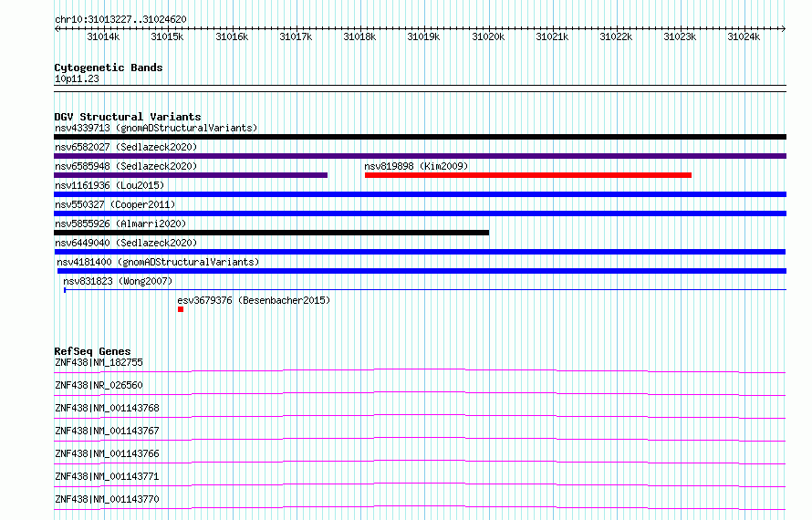
Task: Click the blue nsv4181400 gnomAD bar
Action: point(422,271)
